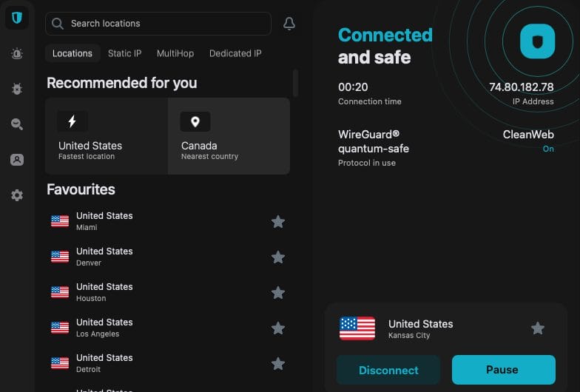Toggle favourite star for Kansas City
The height and width of the screenshot is (392, 580).
click(538, 328)
